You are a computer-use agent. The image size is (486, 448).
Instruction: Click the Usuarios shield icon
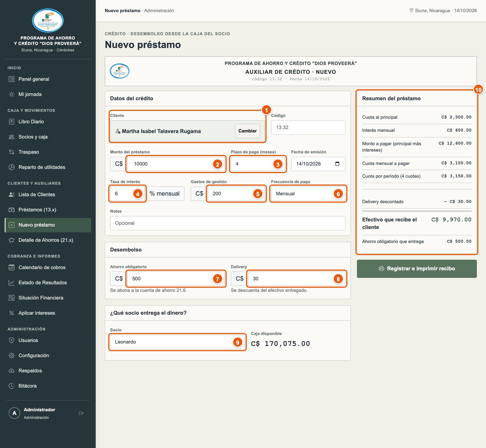12,340
